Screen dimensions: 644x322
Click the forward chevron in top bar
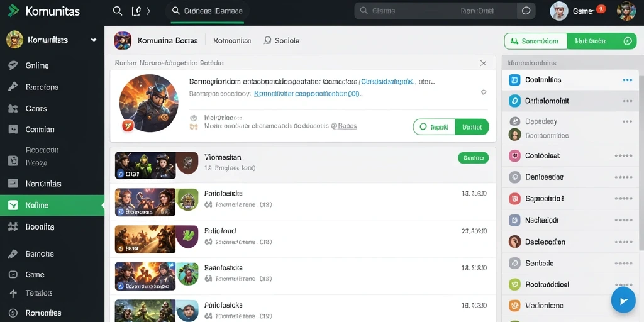point(148,11)
